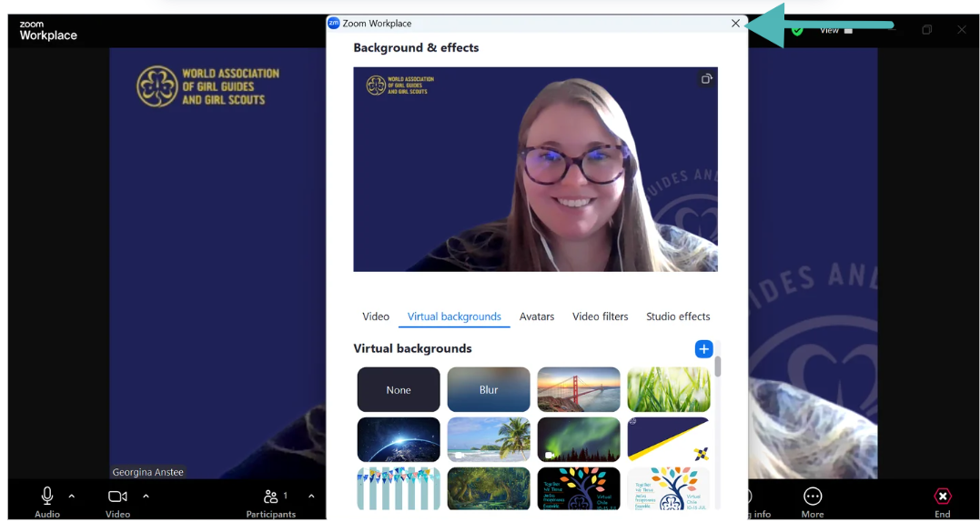Viewport: 980px width, 522px height.
Task: Mute audio using the microphone icon
Action: [x=47, y=497]
